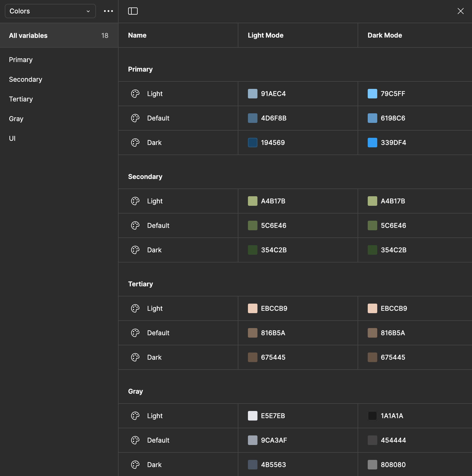Image resolution: width=472 pixels, height=476 pixels.
Task: Click the Dark Mode column header
Action: click(385, 35)
